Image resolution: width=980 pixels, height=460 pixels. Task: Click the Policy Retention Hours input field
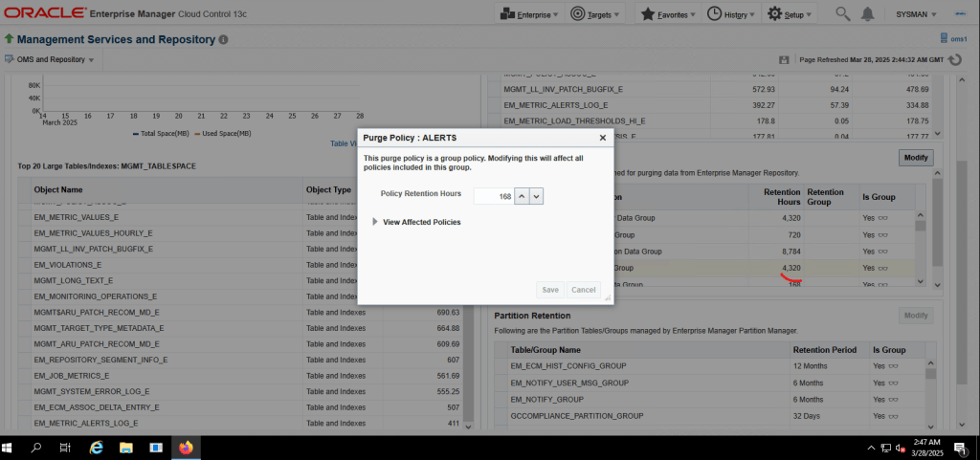[x=493, y=195]
